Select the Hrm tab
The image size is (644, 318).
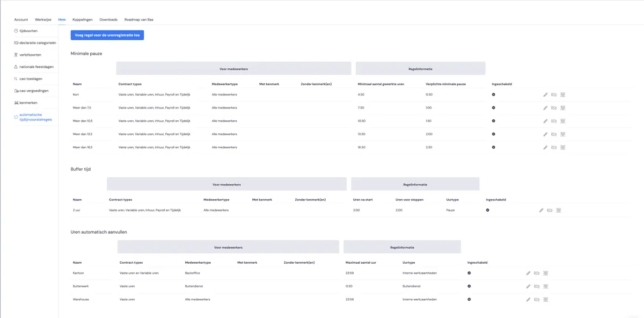tap(62, 19)
